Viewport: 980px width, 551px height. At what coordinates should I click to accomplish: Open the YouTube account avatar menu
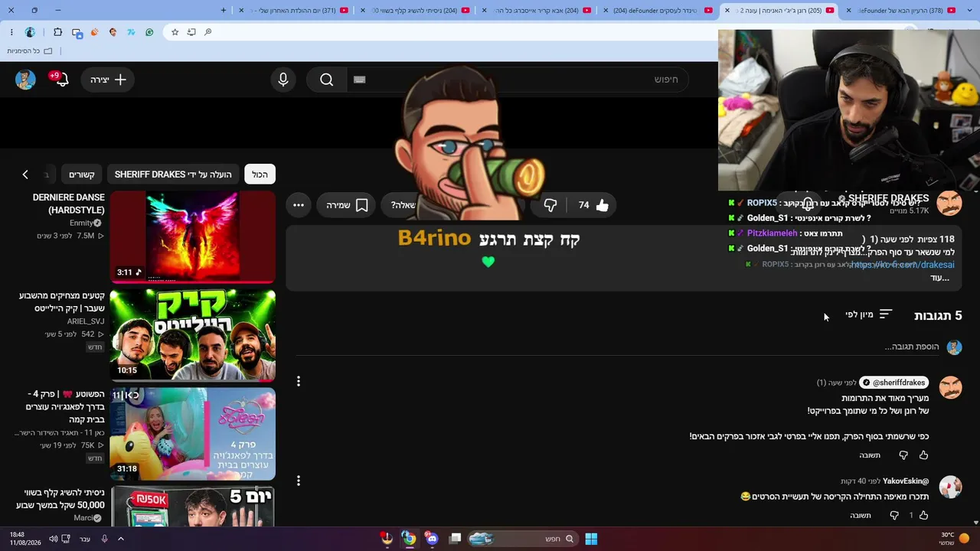pos(25,80)
